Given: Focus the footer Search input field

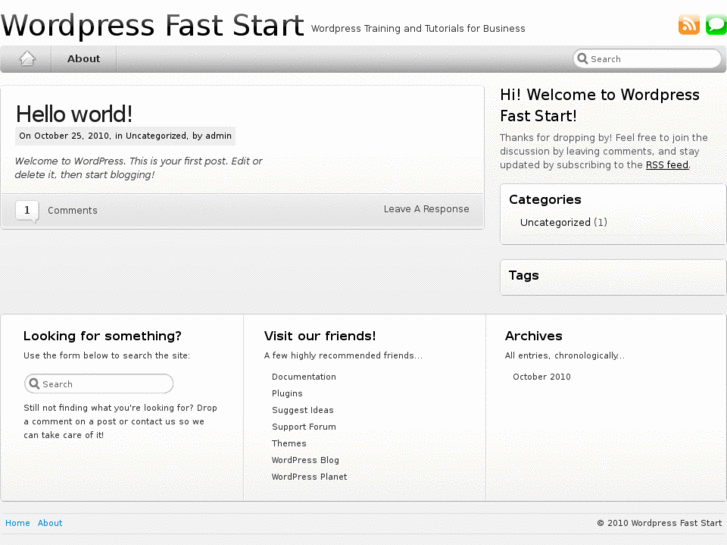Looking at the screenshot, I should pos(99,384).
